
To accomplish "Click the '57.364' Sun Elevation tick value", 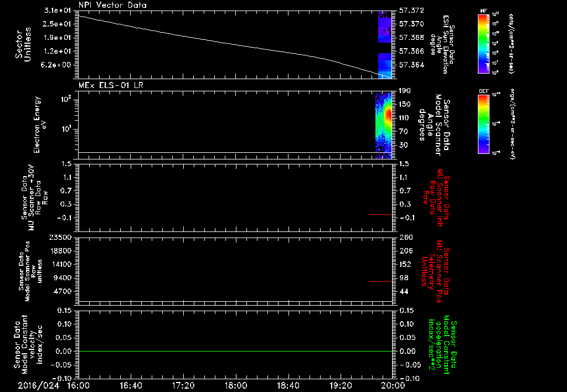I will point(411,65).
